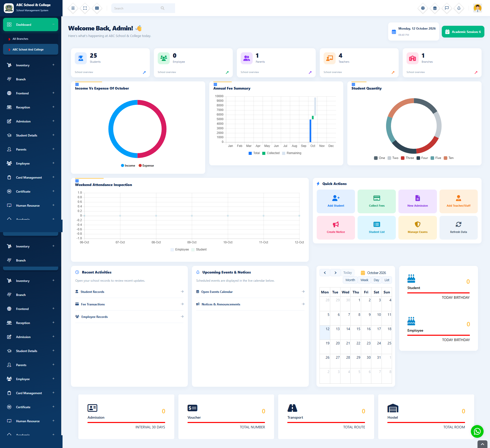The width and height of the screenshot is (490, 448).
Task: Collapse the Dashboard sidebar menu
Action: (31, 24)
